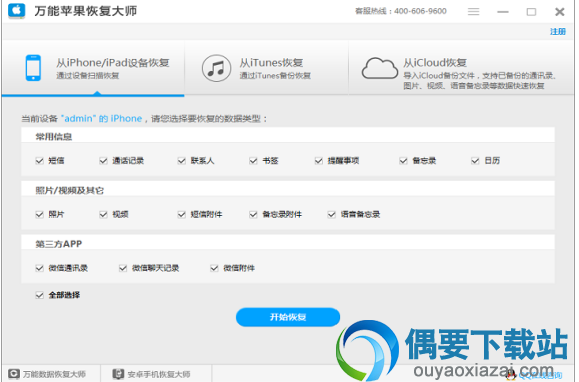The image size is (579, 382).
Task: Uncheck the 日历 checkbox
Action: pos(475,161)
